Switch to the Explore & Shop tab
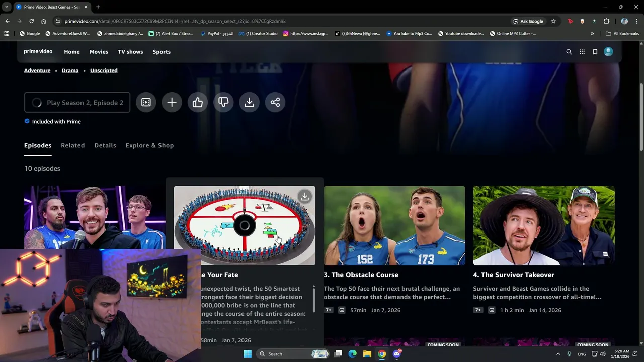This screenshot has height=362, width=644. (x=149, y=145)
